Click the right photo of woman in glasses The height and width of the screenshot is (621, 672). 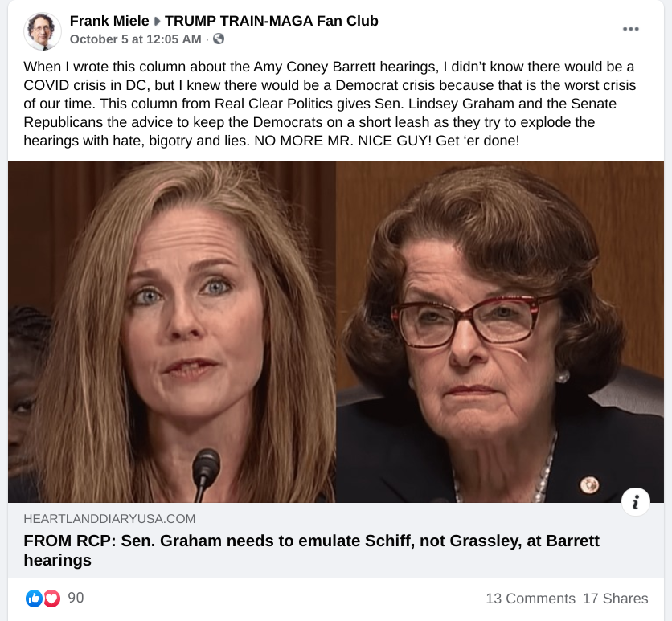499,331
